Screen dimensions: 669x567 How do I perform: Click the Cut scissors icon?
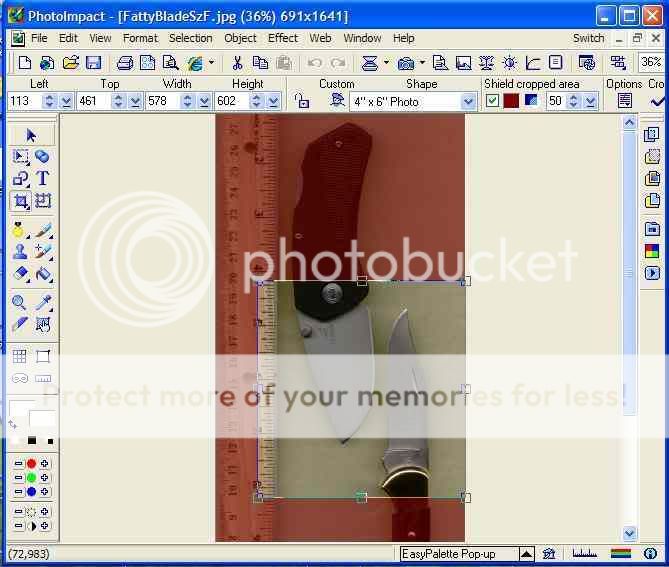[x=237, y=63]
